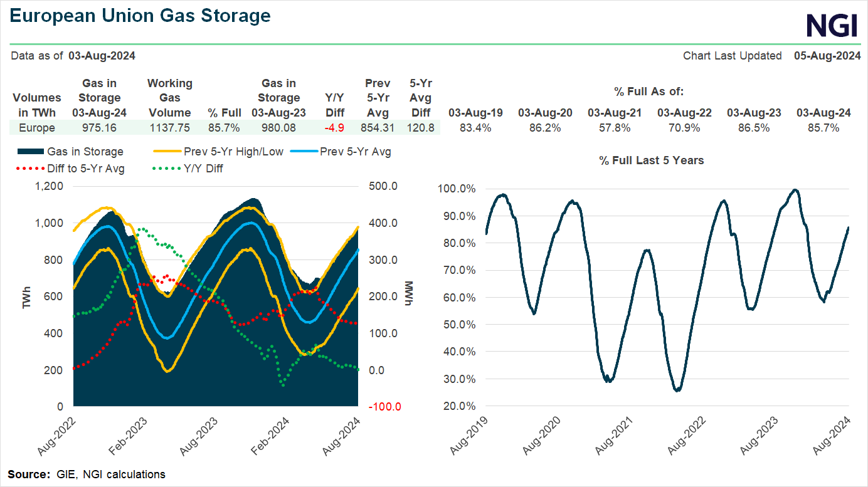Click the NGI logo
Image resolution: width=868 pixels, height=487 pixels.
coord(832,26)
